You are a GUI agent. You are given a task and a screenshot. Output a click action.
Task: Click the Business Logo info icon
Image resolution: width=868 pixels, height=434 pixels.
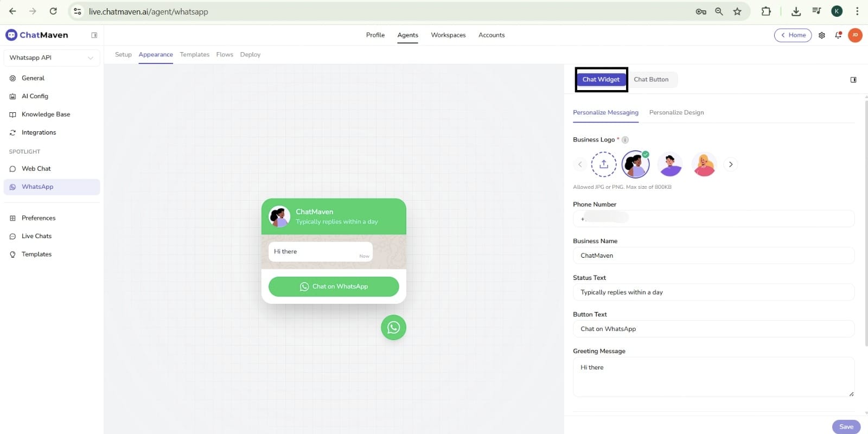[625, 140]
